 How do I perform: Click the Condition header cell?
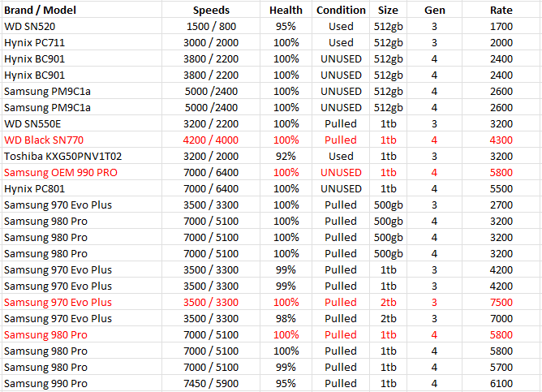[x=341, y=10]
